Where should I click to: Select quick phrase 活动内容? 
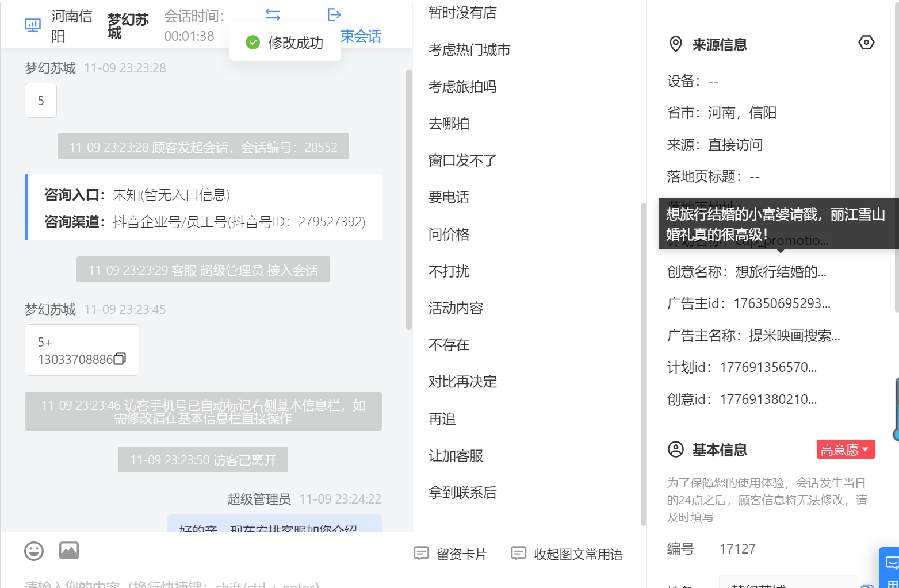click(x=456, y=308)
